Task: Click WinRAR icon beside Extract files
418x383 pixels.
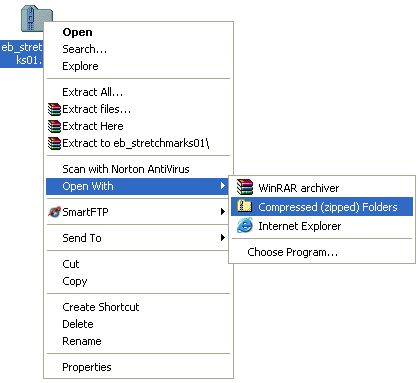Action: pyautogui.click(x=54, y=109)
